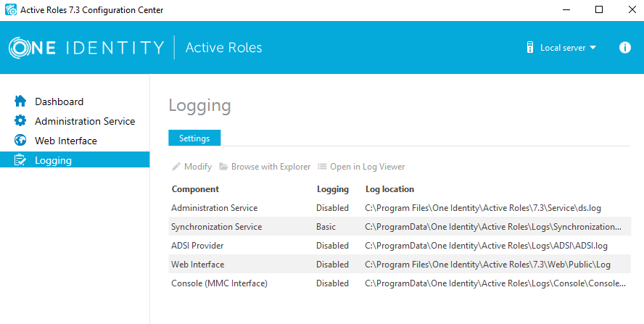
Task: Click the Open in Log Viewer list icon
Action: (x=323, y=166)
